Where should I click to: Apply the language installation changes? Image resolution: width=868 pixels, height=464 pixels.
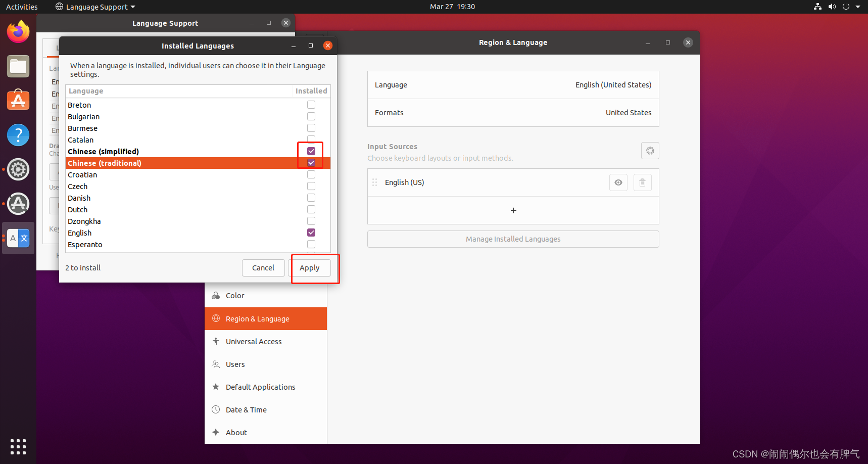[x=309, y=268]
